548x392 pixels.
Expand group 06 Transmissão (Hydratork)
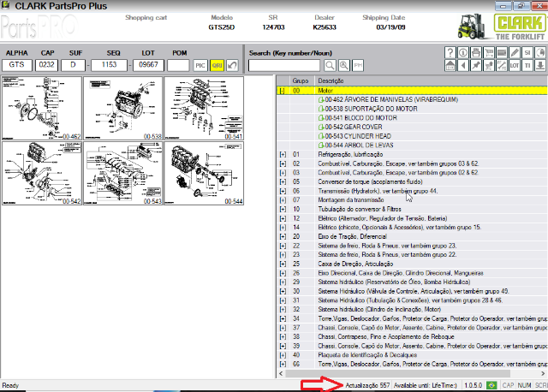pyautogui.click(x=283, y=191)
